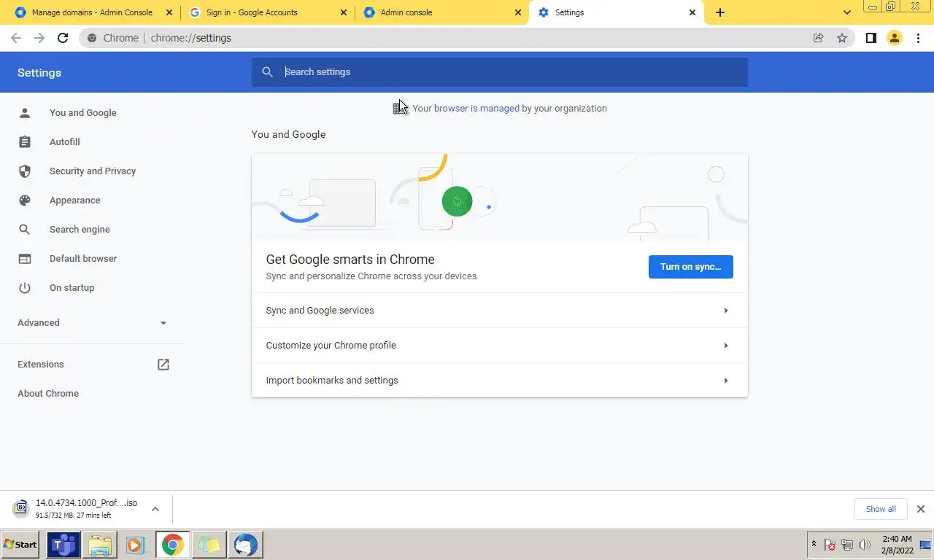Screen dimensions: 934x560
Task: Click the new tab plus button
Action: coord(720,12)
